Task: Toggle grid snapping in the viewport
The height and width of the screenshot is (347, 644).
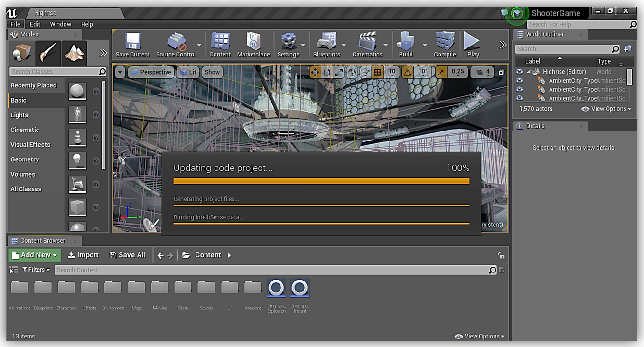Action: pos(378,72)
